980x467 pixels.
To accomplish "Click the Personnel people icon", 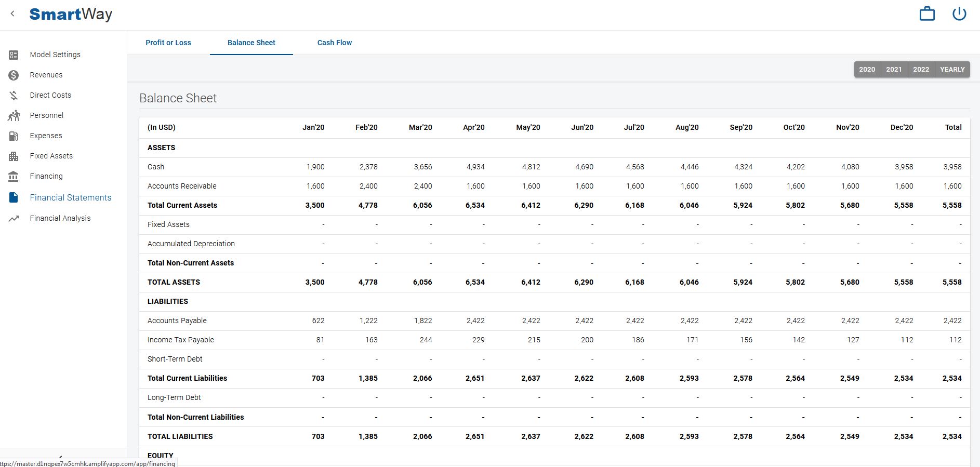I will point(14,115).
